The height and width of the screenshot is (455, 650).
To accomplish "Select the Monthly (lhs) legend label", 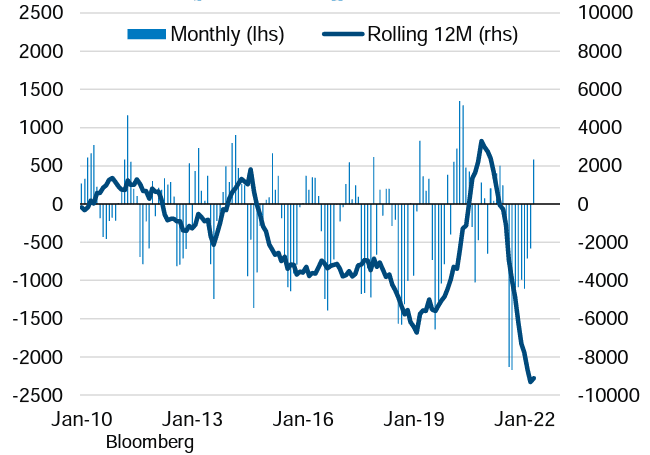I will 228,35.
